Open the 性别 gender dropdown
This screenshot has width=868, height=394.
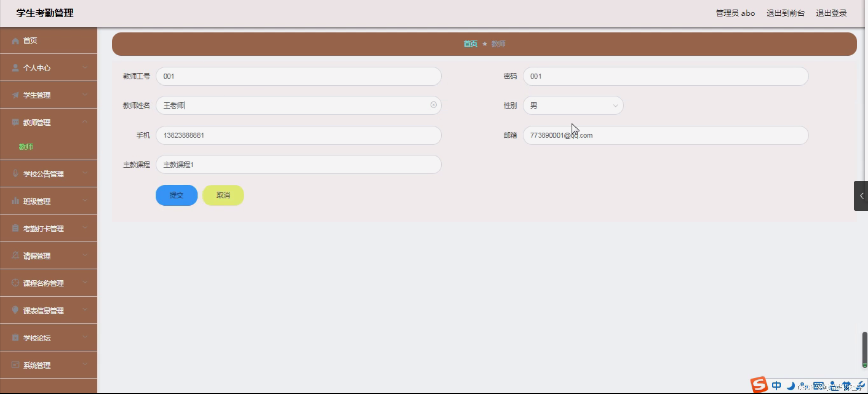tap(573, 106)
